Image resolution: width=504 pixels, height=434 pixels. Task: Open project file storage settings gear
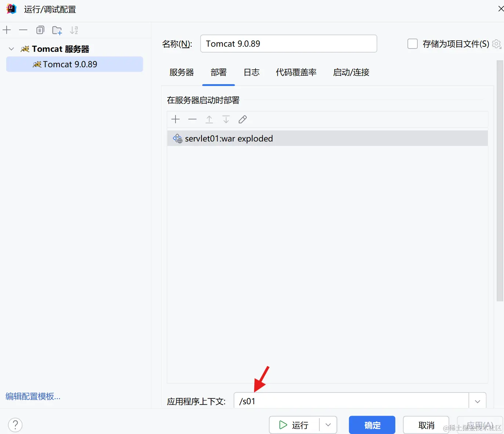pos(496,44)
